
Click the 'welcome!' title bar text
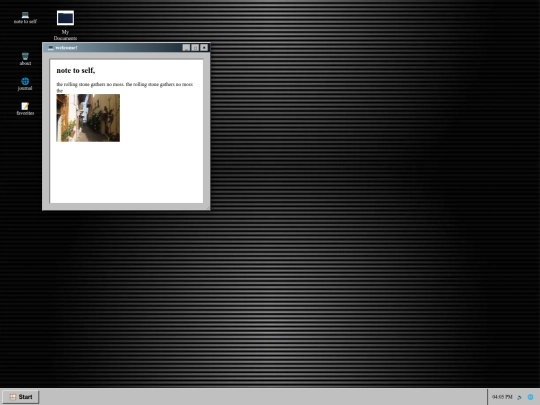point(66,48)
